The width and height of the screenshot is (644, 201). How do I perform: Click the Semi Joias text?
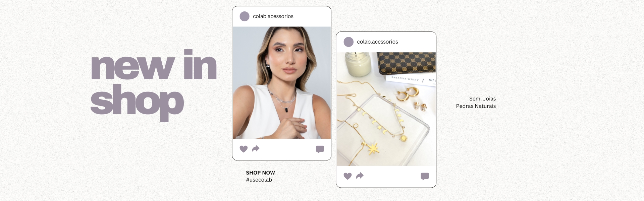[482, 99]
